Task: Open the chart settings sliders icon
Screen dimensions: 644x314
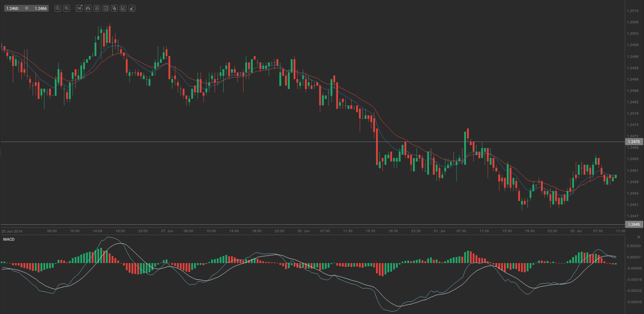Action: click(x=97, y=8)
